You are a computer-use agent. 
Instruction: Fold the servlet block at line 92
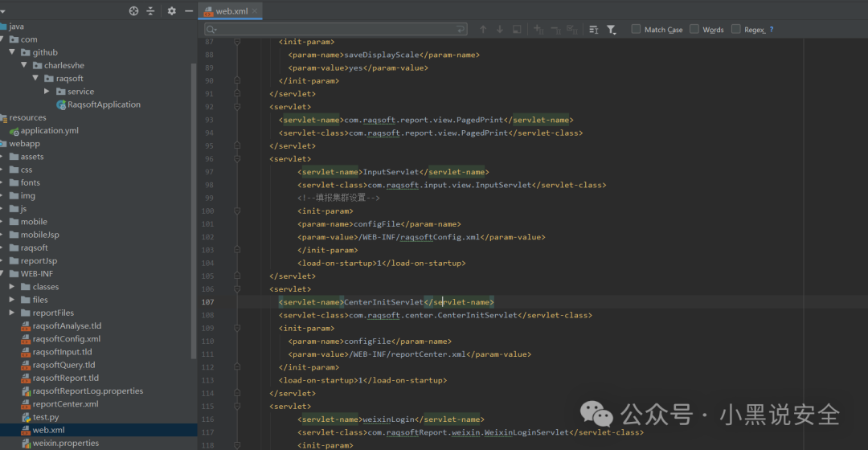coord(237,107)
